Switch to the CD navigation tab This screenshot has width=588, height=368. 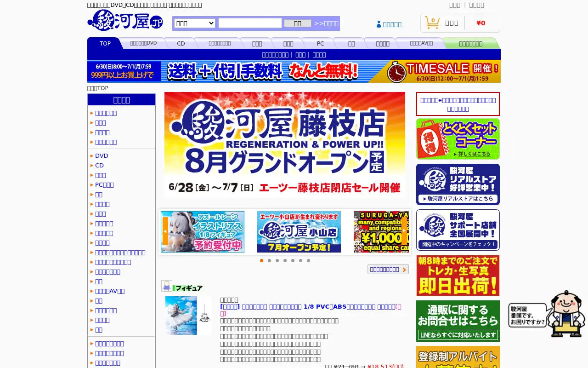click(x=181, y=43)
